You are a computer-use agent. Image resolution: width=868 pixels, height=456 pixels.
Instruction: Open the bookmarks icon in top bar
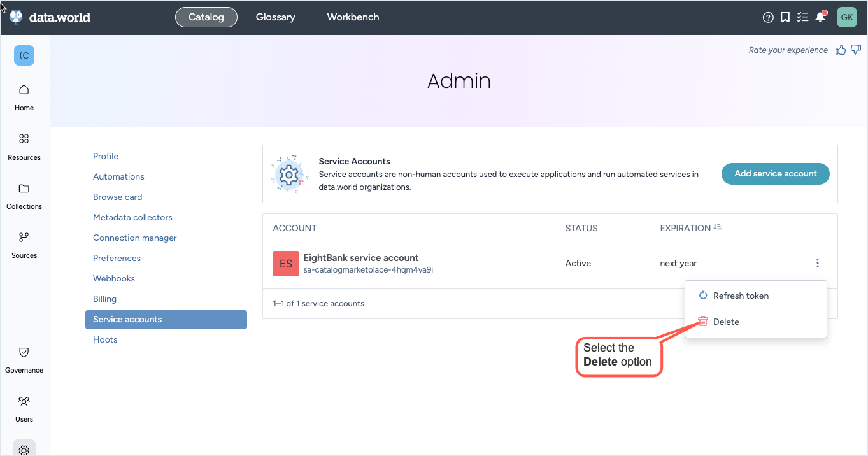point(785,18)
